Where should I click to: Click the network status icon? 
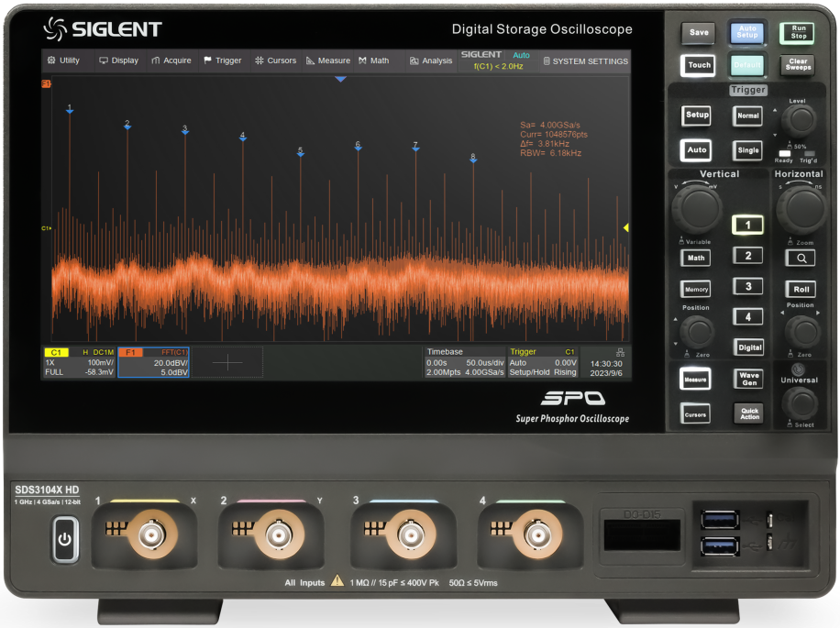click(x=620, y=352)
